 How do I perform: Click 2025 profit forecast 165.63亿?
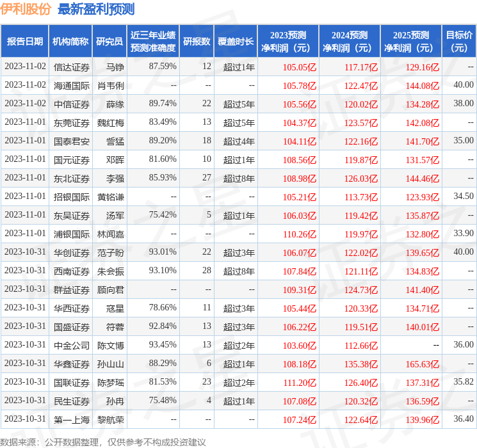[423, 364]
